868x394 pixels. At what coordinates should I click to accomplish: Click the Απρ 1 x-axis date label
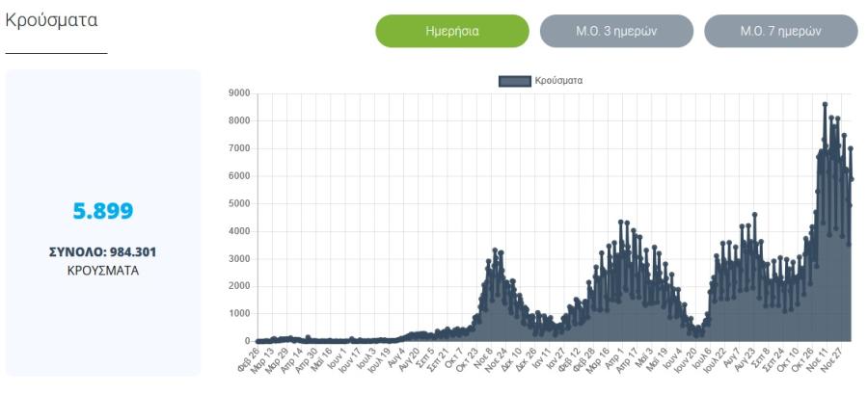tap(614, 358)
